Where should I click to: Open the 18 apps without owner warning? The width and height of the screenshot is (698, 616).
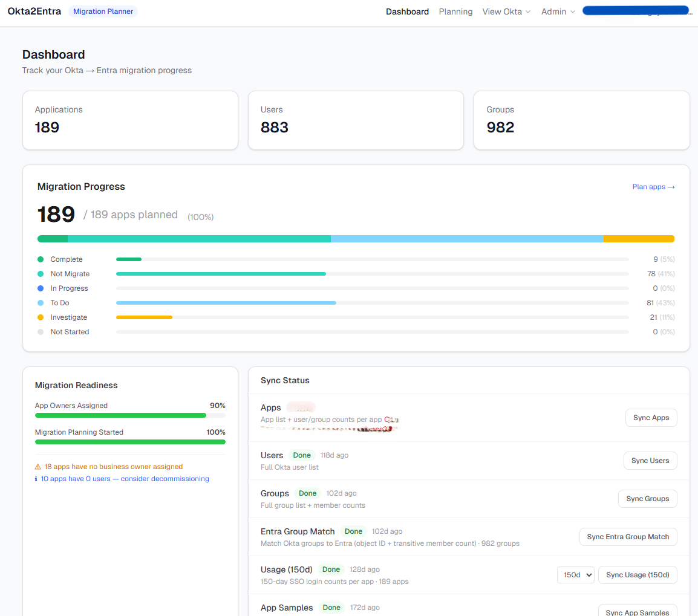[x=114, y=467]
